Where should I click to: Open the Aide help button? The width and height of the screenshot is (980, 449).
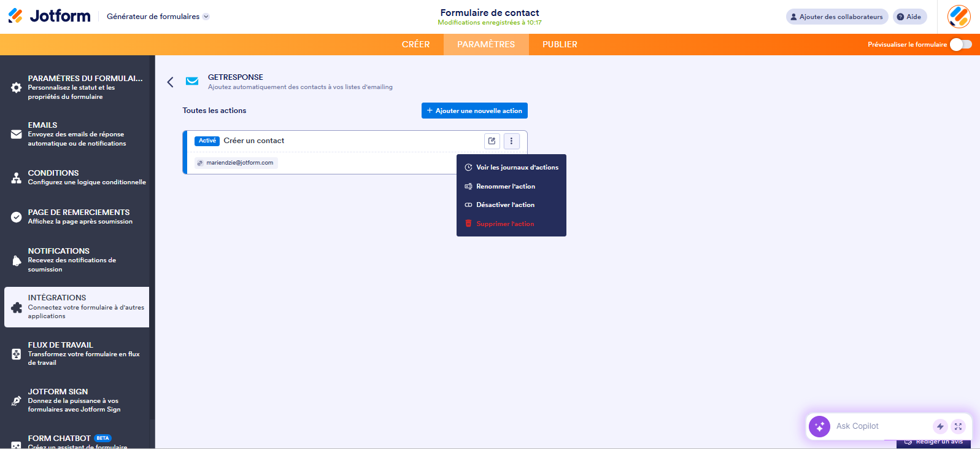click(x=909, y=17)
